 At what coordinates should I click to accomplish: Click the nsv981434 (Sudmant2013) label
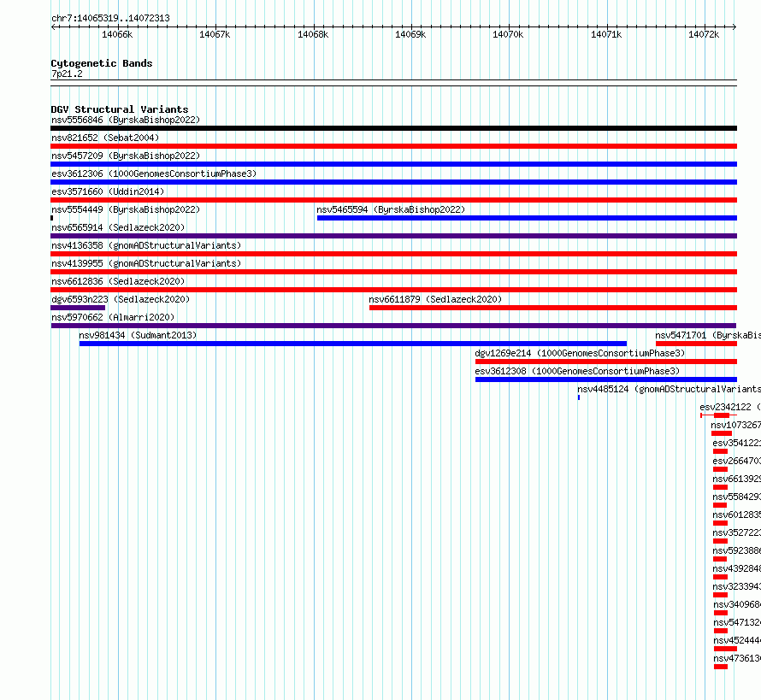point(138,335)
